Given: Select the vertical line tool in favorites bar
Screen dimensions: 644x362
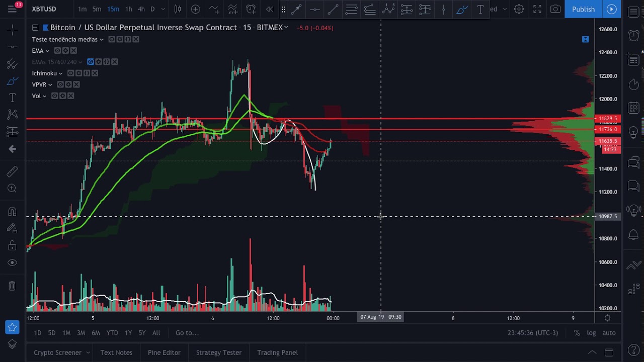Looking at the screenshot, I should click(443, 9).
